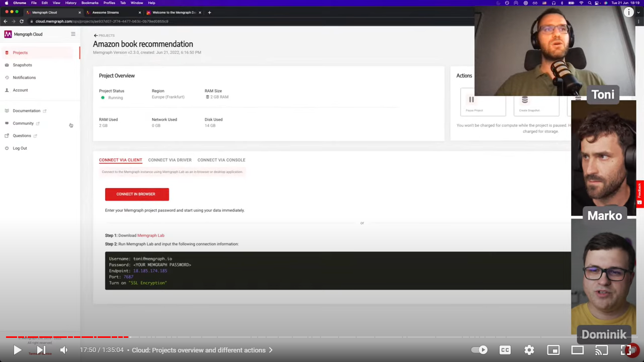Select Connect via Driver tab
Image resolution: width=644 pixels, height=362 pixels.
[x=170, y=160]
